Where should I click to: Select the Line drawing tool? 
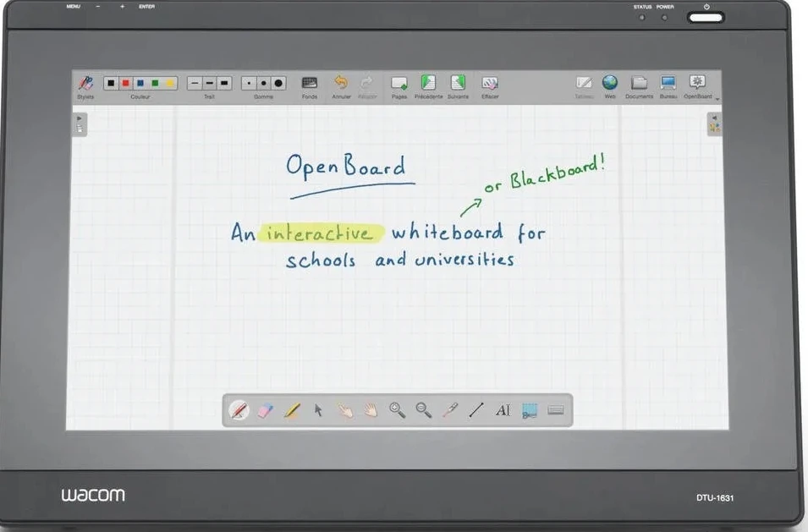pyautogui.click(x=476, y=410)
